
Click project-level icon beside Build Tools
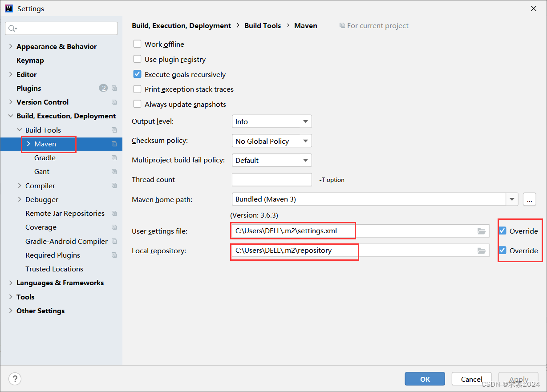(114, 130)
